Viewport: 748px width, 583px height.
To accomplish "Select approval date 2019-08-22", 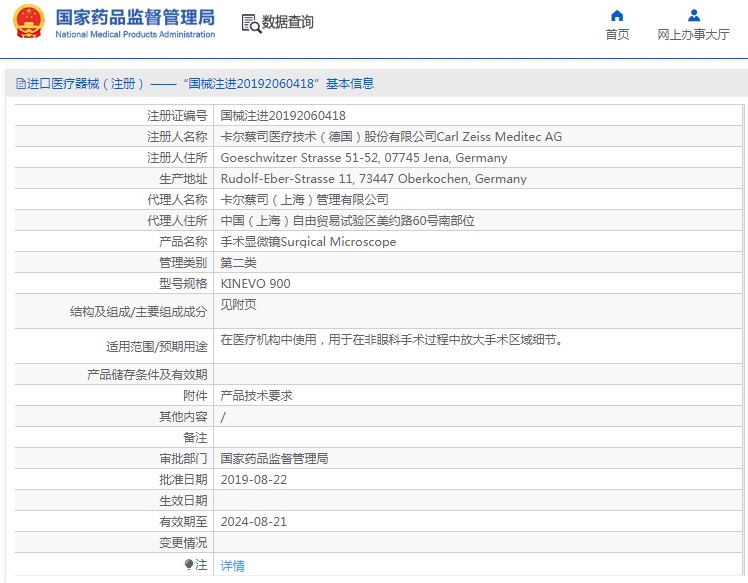I will click(254, 479).
